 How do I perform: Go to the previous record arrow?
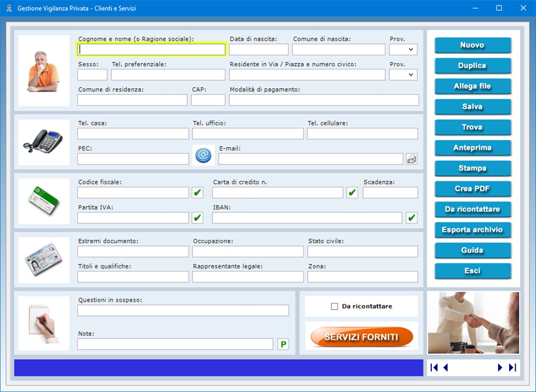pos(446,368)
